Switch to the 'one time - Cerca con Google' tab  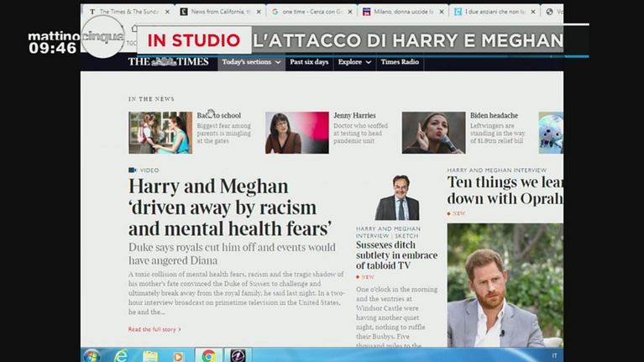306,12
